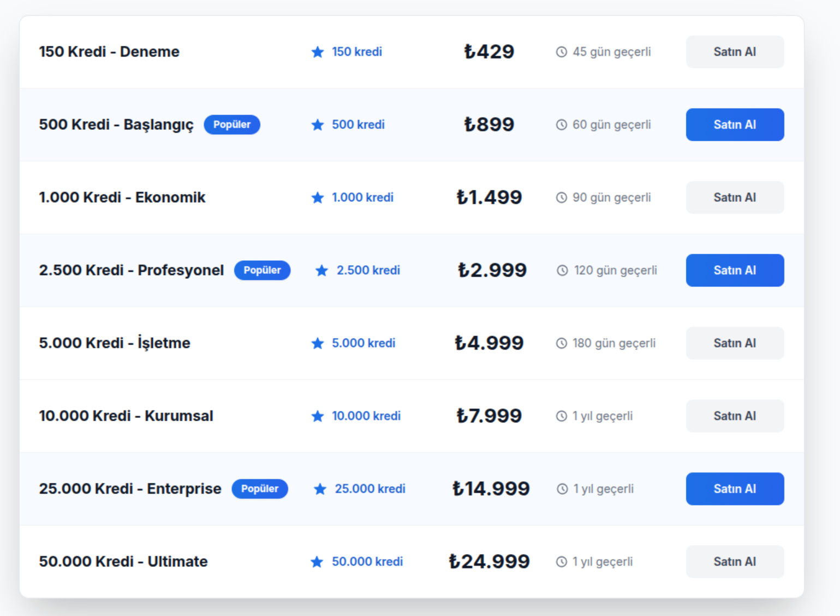840x616 pixels.
Task: Click Satın Al for 1.000 Kredi Ekonomik
Action: pyautogui.click(x=735, y=198)
